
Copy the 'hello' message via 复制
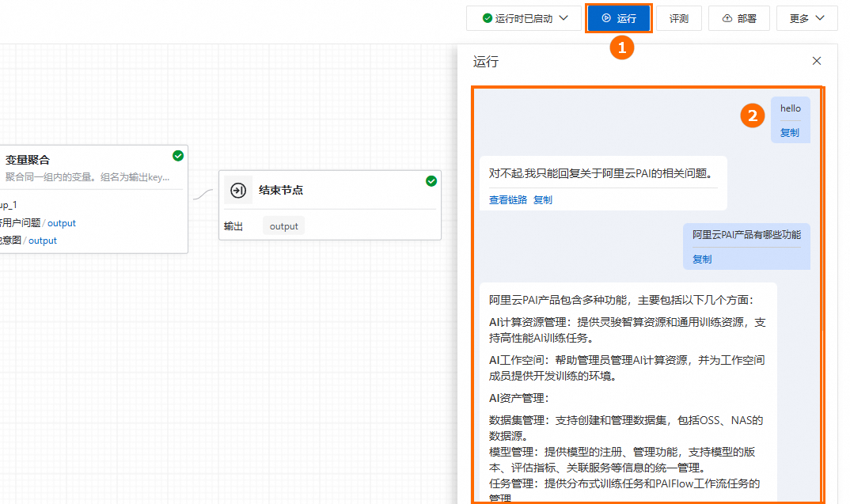click(790, 133)
